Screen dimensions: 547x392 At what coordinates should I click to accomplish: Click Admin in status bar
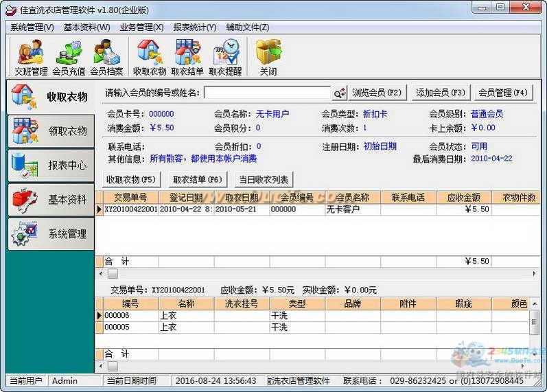point(65,381)
